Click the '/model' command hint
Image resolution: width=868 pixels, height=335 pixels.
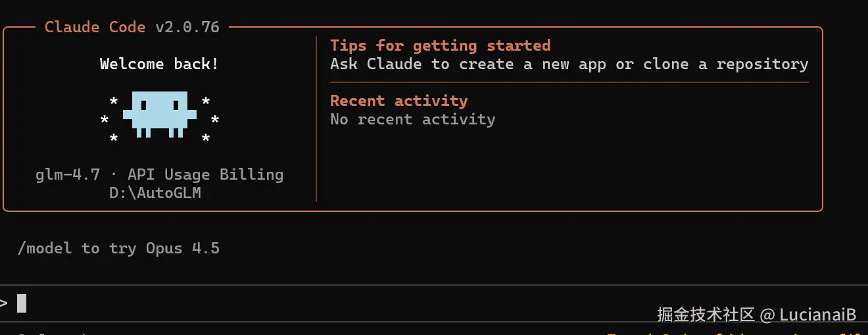coord(45,248)
